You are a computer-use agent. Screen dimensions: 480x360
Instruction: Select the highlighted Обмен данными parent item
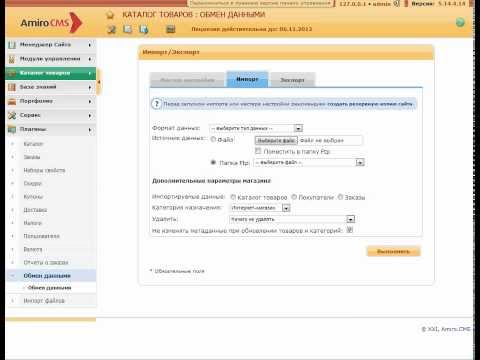pyautogui.click(x=47, y=276)
